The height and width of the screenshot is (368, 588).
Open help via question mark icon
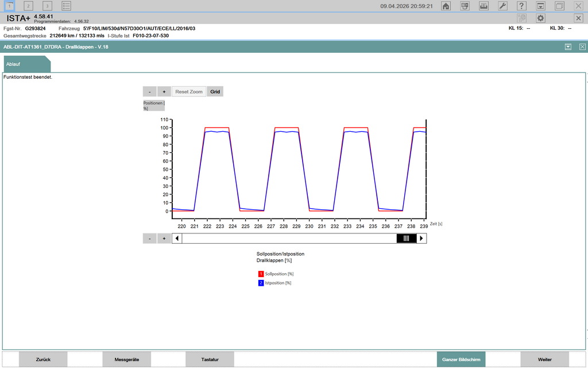click(x=521, y=6)
